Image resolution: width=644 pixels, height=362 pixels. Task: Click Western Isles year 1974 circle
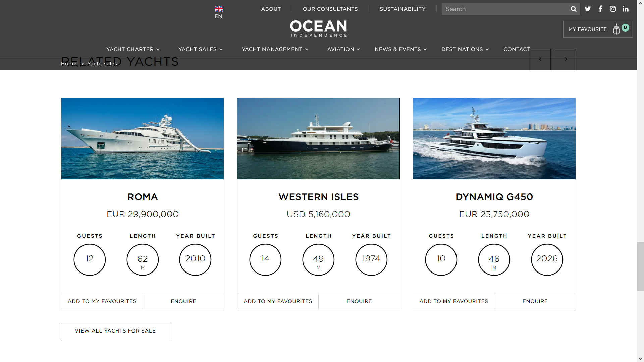coord(371,260)
